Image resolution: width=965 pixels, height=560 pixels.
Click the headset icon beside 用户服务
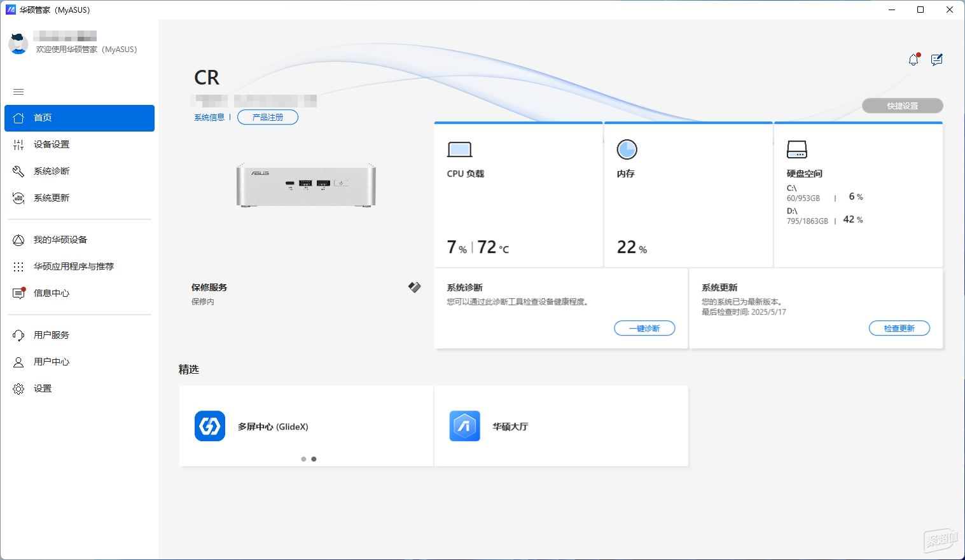[18, 335]
